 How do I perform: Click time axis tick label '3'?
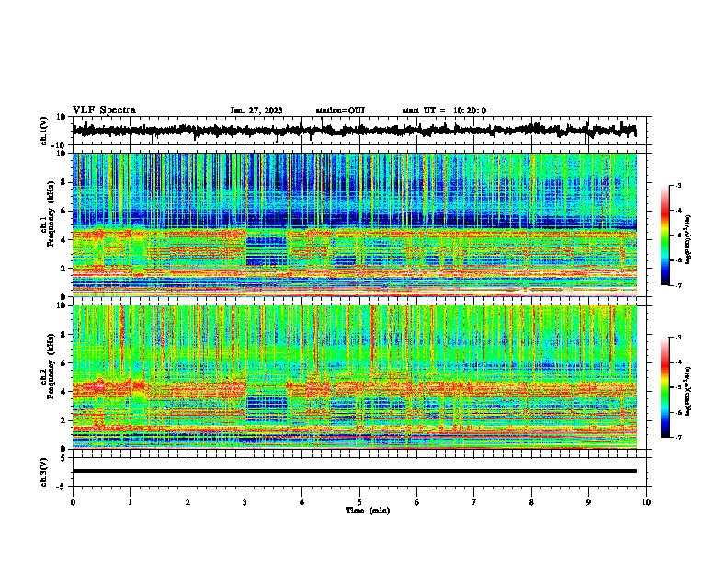point(245,502)
